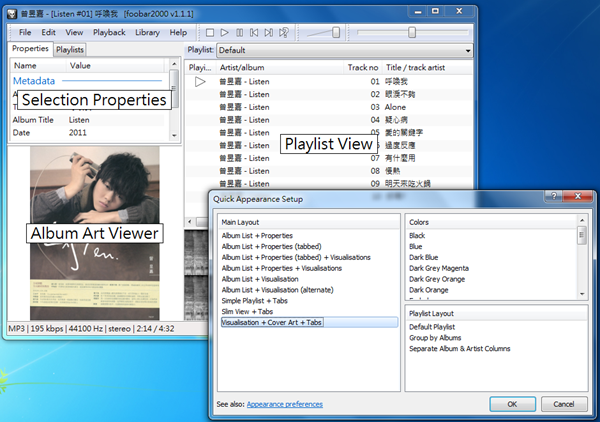The height and width of the screenshot is (422, 600).
Task: Open the Appearance preferences link
Action: (x=285, y=404)
